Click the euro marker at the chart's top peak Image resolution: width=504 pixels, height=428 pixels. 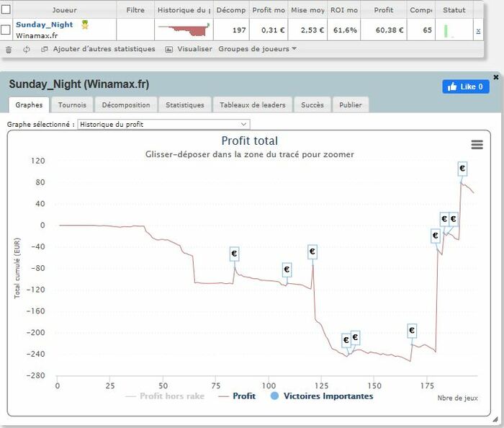coord(462,169)
